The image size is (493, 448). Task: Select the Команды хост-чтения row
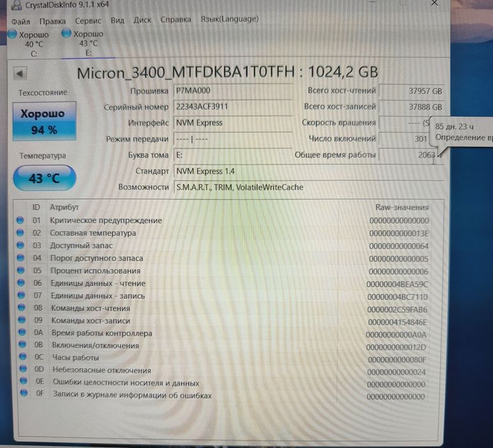click(x=223, y=308)
